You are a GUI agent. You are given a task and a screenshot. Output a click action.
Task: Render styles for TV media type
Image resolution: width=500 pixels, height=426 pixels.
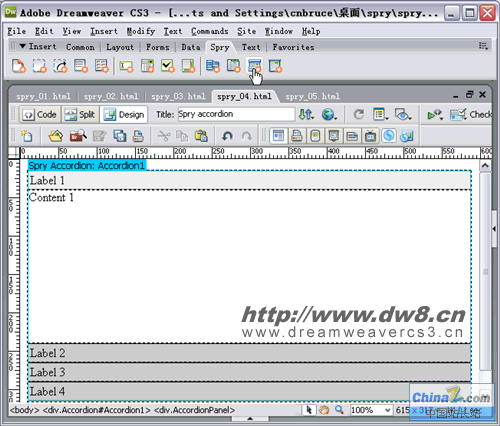pyautogui.click(x=371, y=136)
